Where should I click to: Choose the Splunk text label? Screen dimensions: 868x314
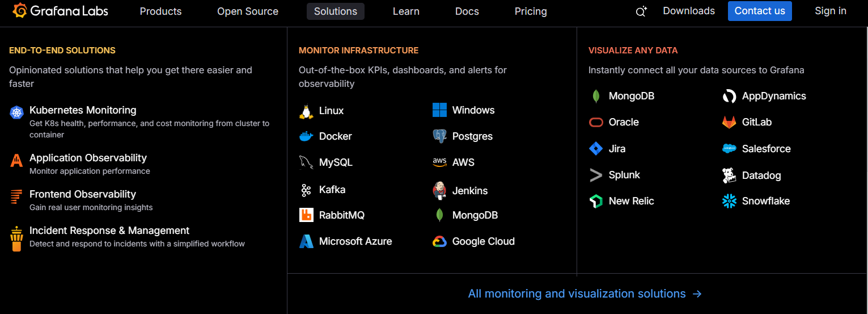pyautogui.click(x=624, y=175)
